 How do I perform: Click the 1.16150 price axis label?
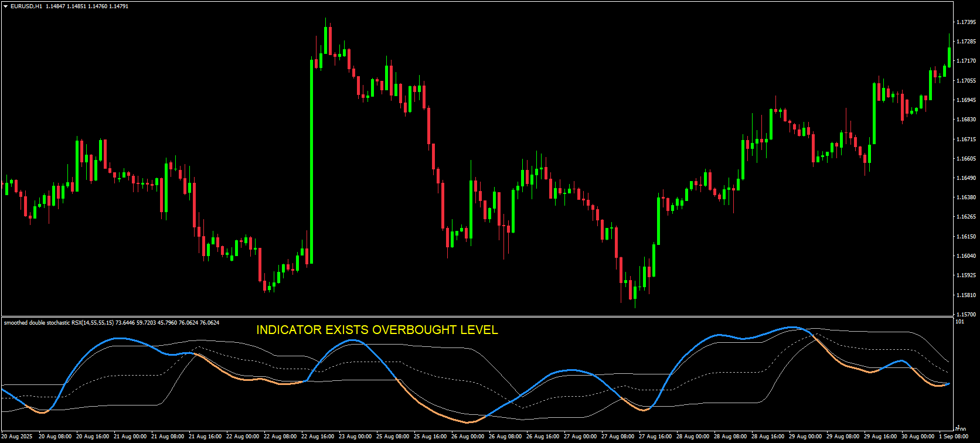[x=966, y=237]
